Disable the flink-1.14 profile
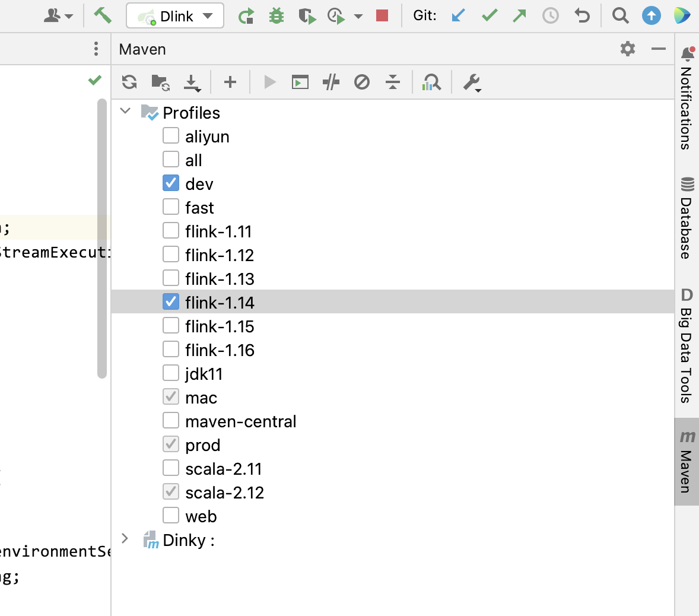The height and width of the screenshot is (616, 699). pyautogui.click(x=170, y=301)
